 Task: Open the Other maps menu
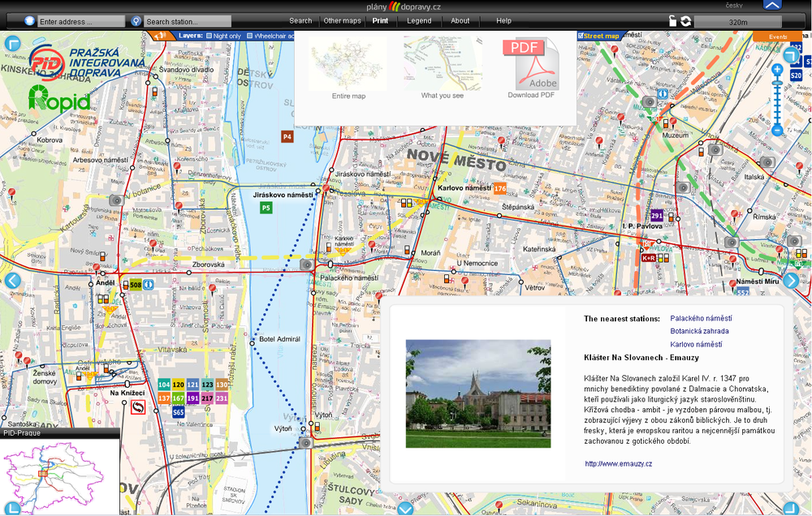[342, 21]
